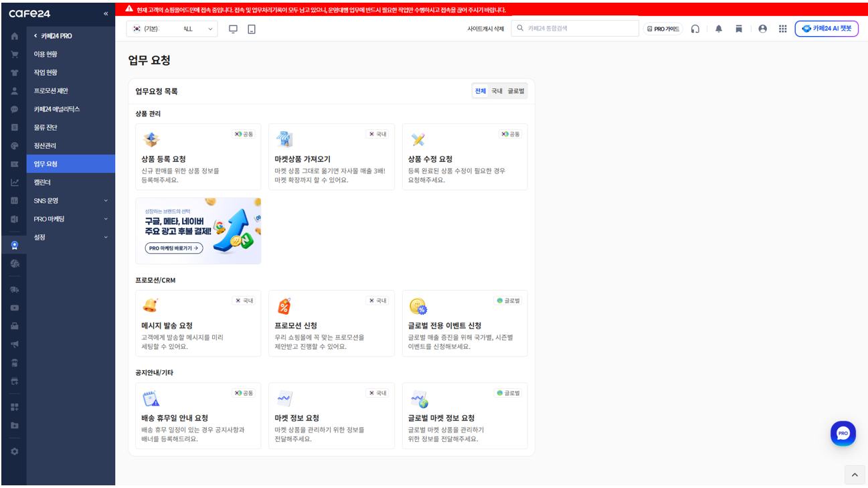
Task: Click the bookmark icon in header
Action: point(739,29)
